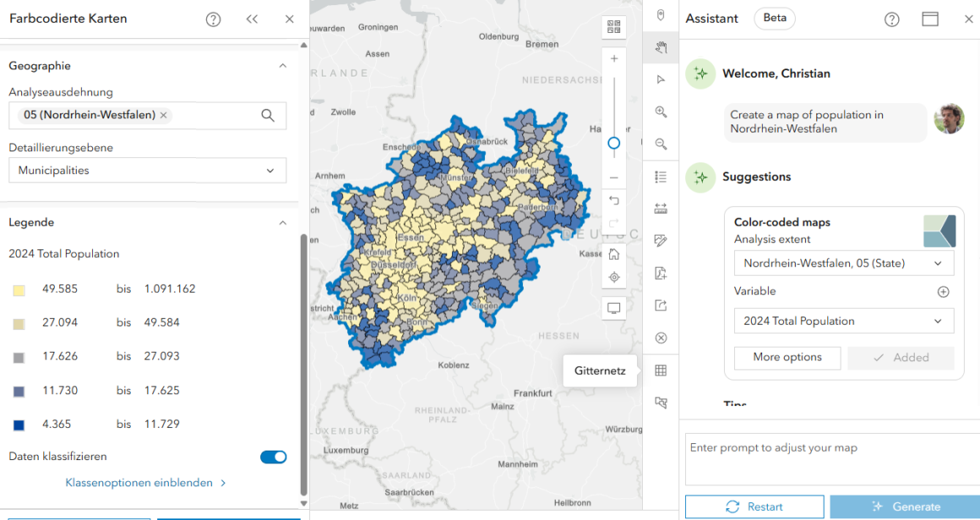This screenshot has height=520, width=980.
Task: Collapse the Farbcodierte Karten panel with double chevron
Action: 252,19
